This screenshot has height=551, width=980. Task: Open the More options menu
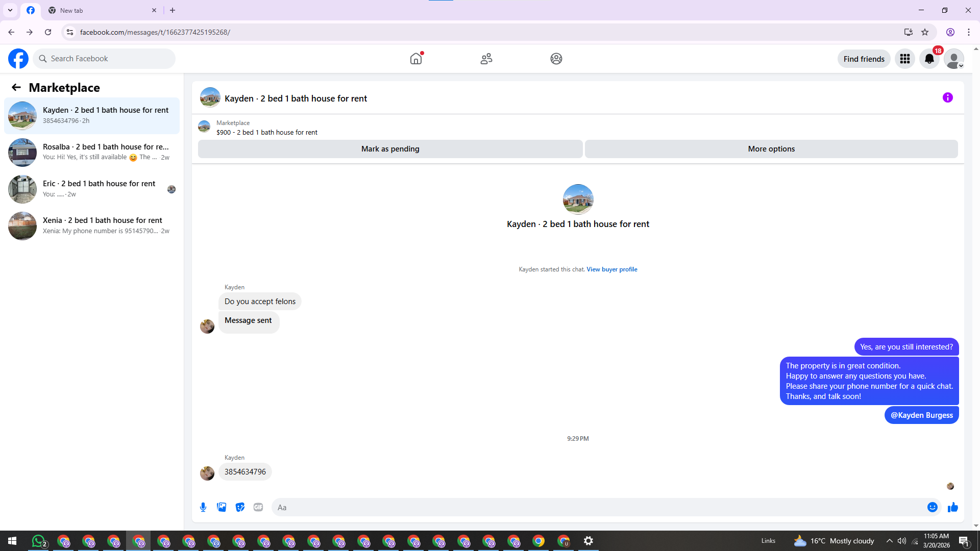tap(771, 149)
